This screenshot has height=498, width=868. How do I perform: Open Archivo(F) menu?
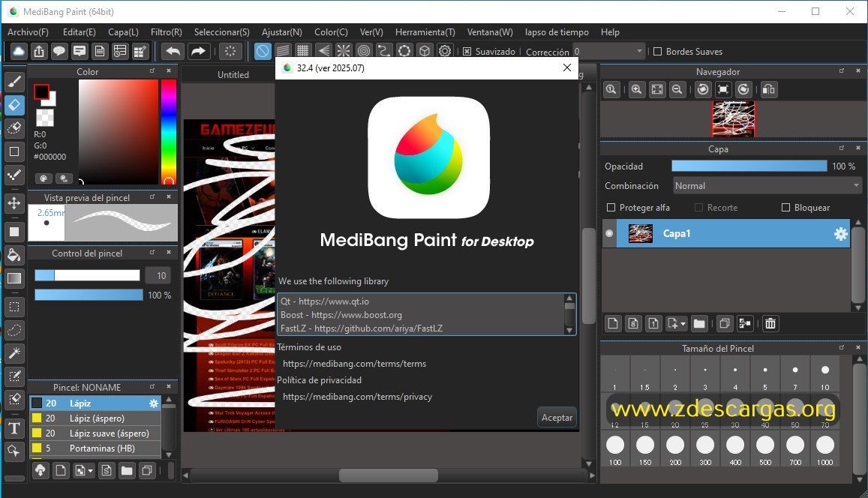(x=28, y=32)
